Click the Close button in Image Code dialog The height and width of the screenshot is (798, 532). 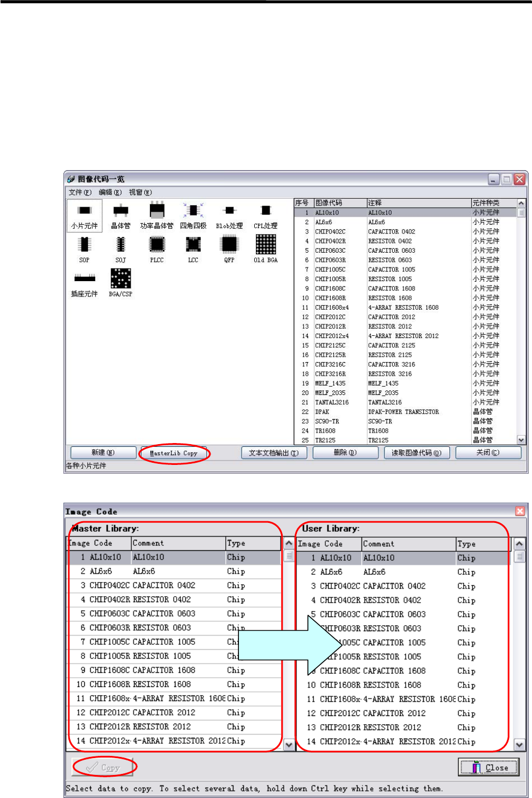[489, 767]
